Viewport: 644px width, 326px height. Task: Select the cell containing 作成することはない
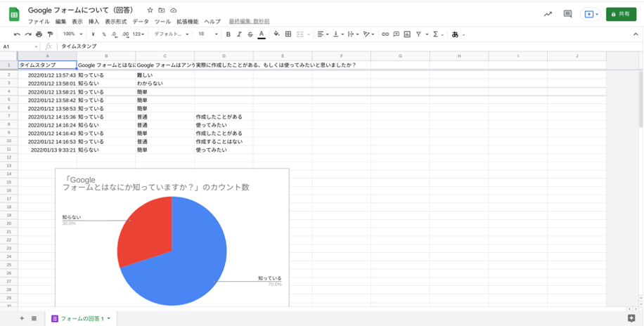(x=224, y=142)
